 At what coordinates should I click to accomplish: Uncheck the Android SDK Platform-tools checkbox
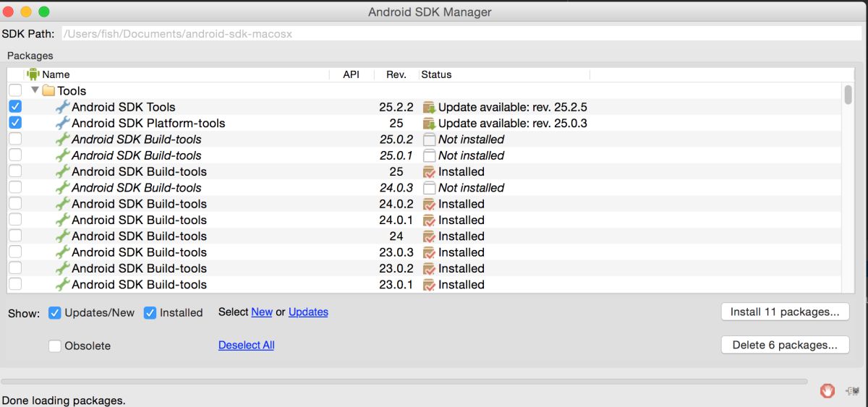[15, 123]
